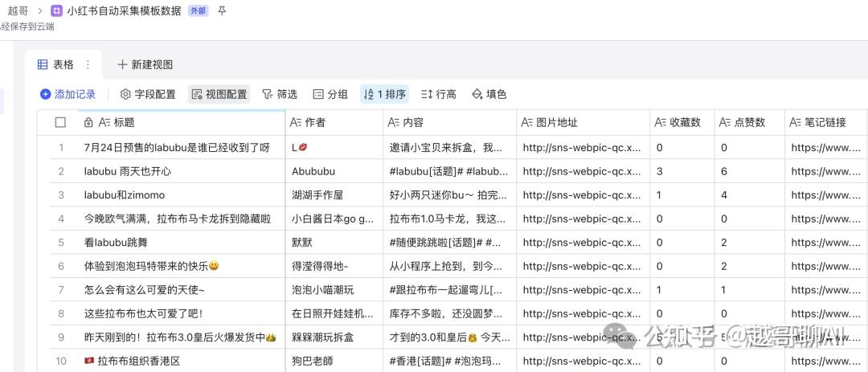Click the 内容 column header
Screen dimensions: 868x372
tap(450, 122)
